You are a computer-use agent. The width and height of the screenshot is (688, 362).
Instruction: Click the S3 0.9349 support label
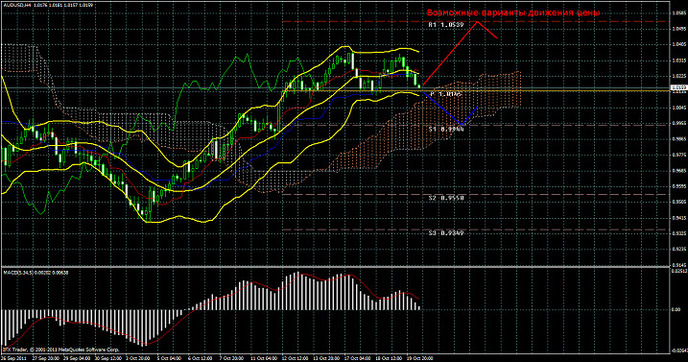tap(446, 233)
